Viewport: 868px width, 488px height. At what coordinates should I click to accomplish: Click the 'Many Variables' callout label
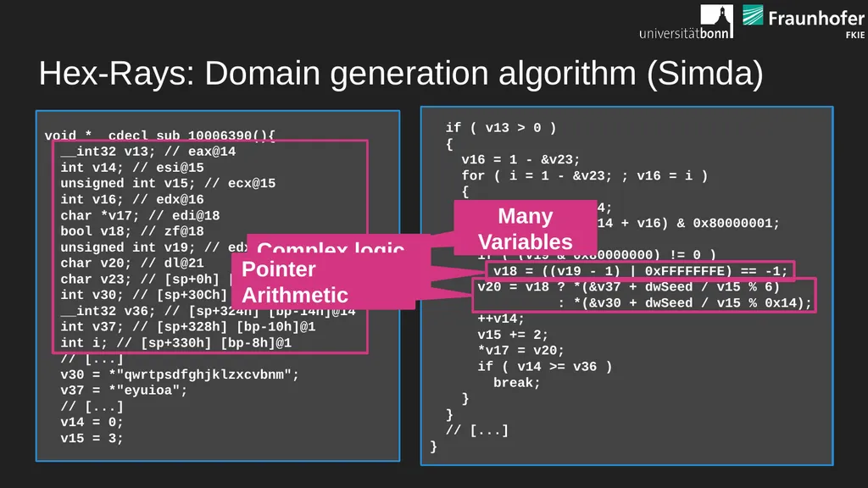(x=525, y=229)
